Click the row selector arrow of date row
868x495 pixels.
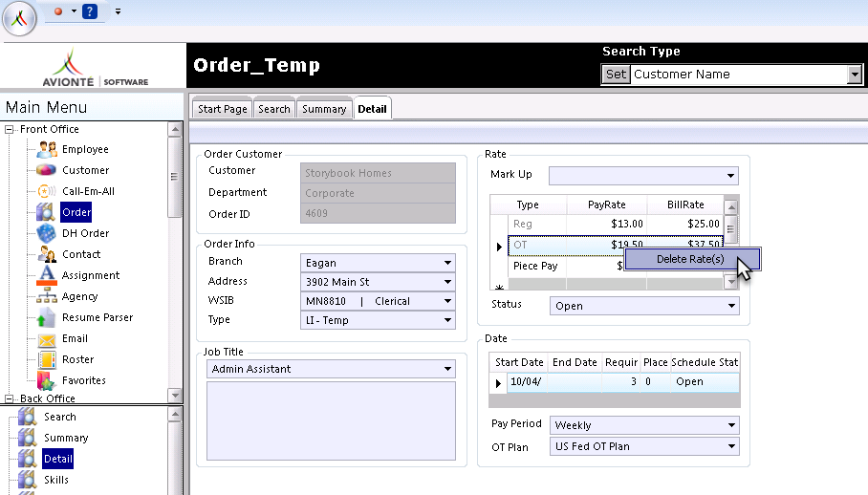[498, 383]
